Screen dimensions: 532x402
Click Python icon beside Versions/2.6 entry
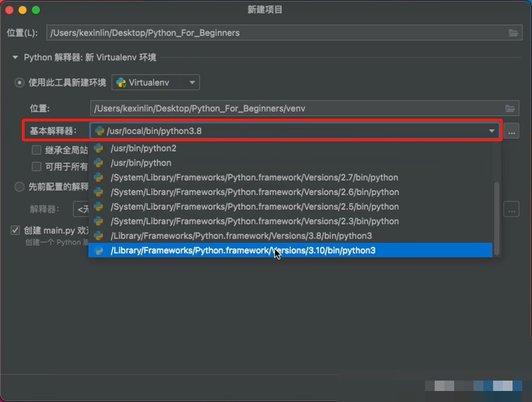point(99,192)
